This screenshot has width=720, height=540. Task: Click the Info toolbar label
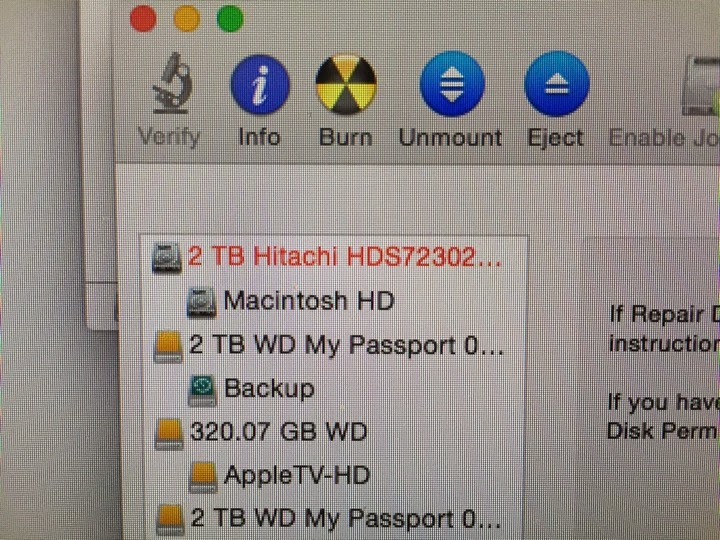pos(259,137)
